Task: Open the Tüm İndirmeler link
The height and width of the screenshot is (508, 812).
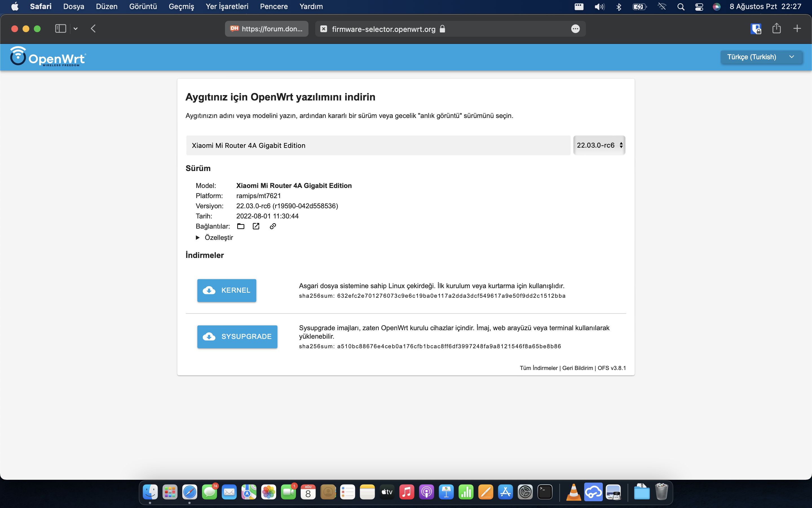Action: [539, 368]
